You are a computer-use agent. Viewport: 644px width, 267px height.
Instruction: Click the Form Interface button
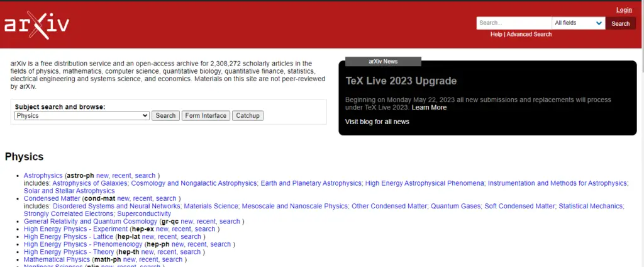206,116
